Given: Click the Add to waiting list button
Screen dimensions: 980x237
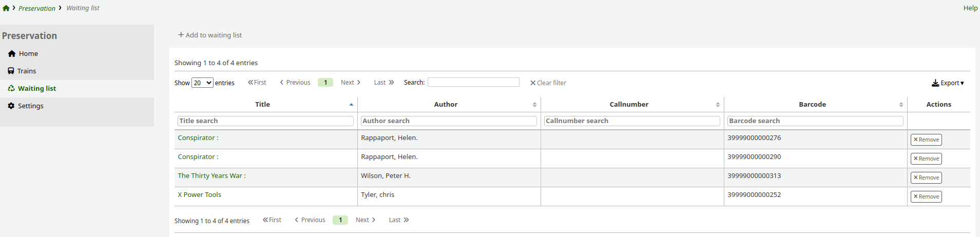Looking at the screenshot, I should click(x=210, y=35).
